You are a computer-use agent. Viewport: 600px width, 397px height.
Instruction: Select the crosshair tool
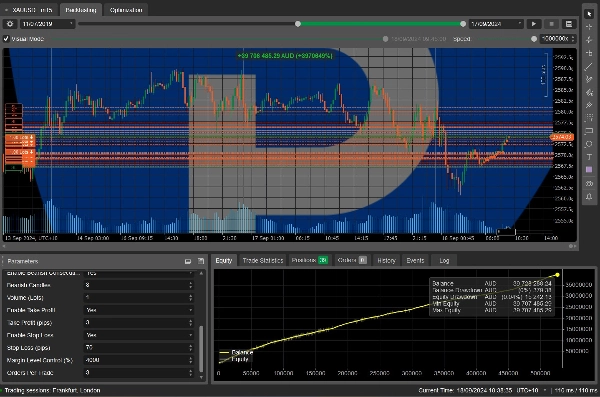589,27
